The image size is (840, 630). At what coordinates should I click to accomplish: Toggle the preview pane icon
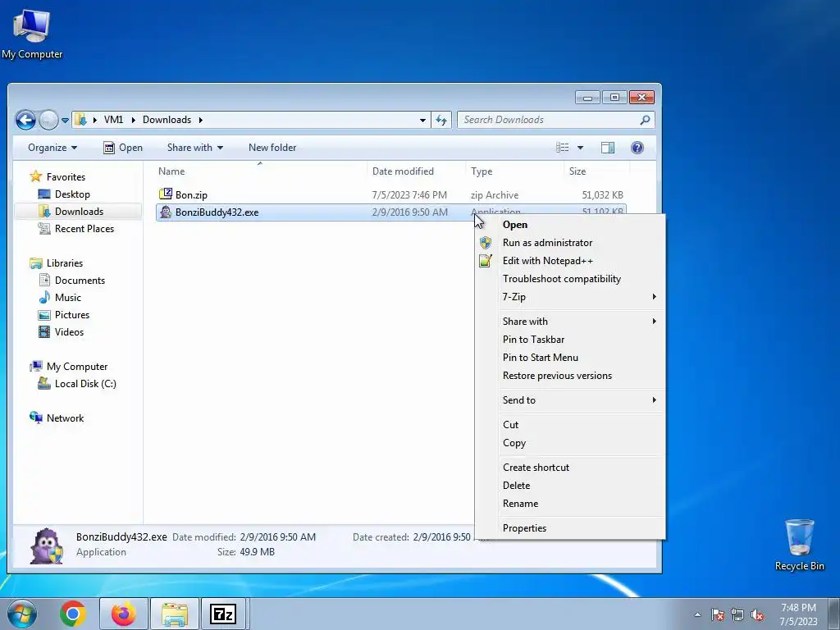608,148
